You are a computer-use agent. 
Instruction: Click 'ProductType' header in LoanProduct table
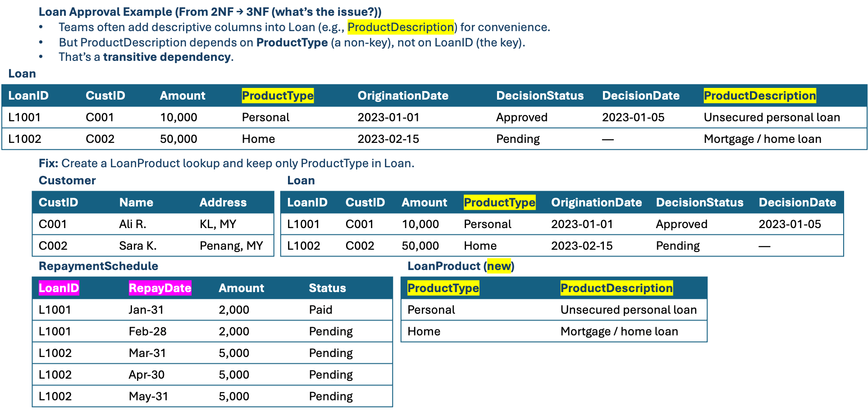443,288
